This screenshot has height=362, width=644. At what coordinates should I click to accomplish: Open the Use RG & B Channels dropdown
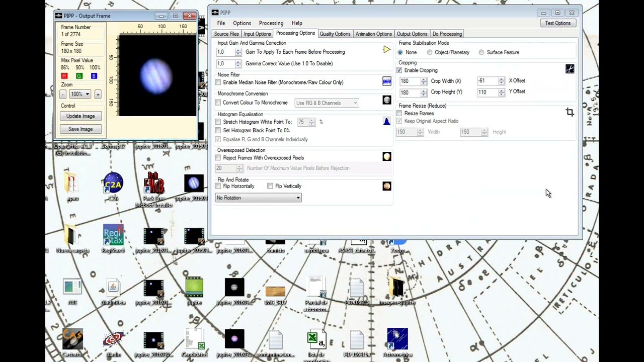(x=327, y=103)
